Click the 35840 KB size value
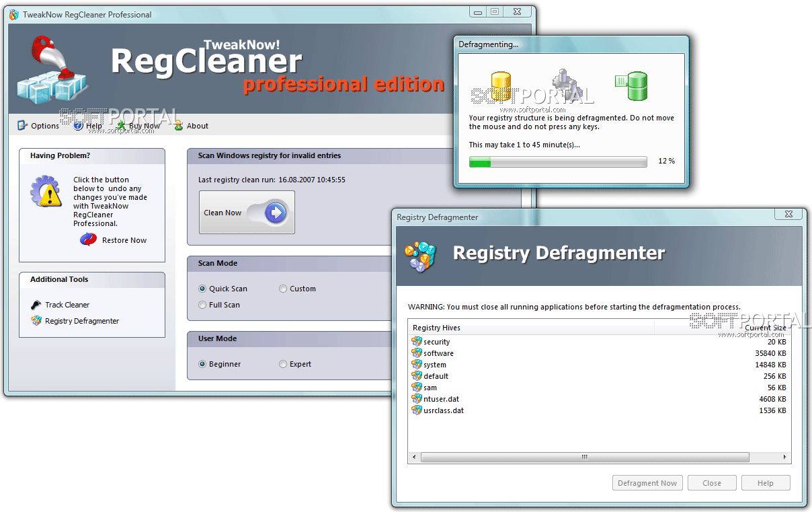 770,353
